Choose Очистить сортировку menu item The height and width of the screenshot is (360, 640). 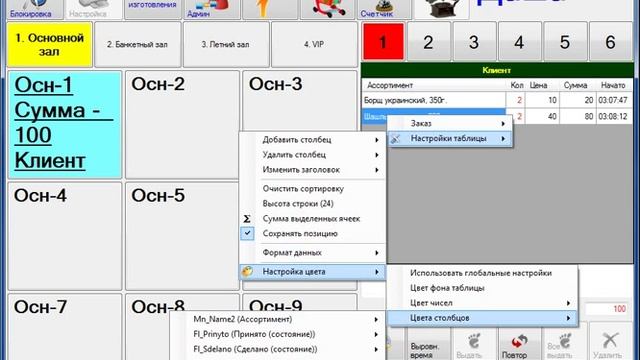tap(313, 189)
